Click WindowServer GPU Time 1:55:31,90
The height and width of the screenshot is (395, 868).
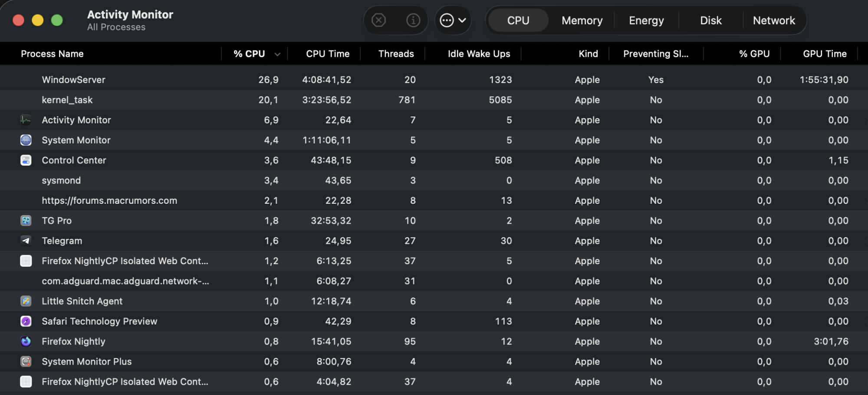[x=824, y=80]
